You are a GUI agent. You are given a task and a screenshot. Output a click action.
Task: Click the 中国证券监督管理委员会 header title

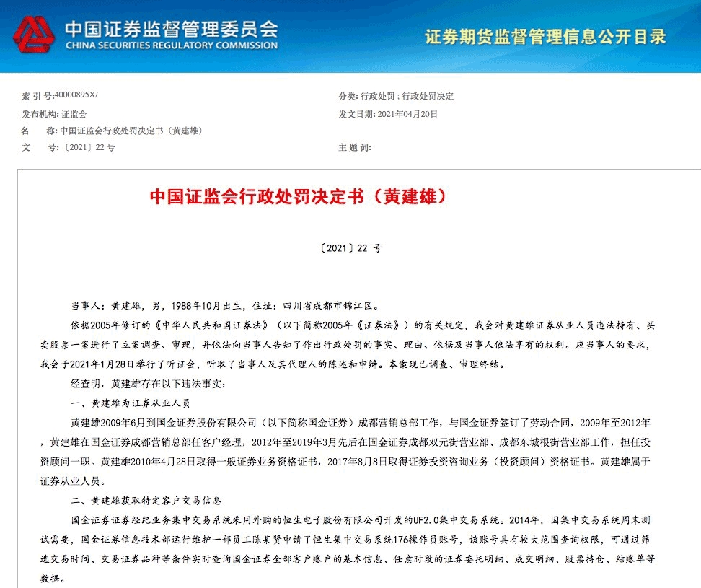point(172,29)
